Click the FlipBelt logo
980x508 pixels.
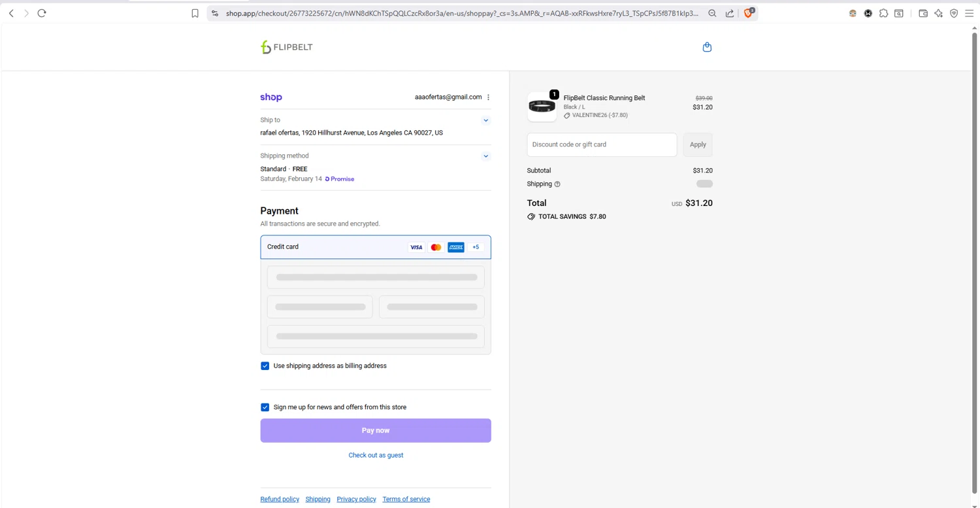[x=287, y=47]
